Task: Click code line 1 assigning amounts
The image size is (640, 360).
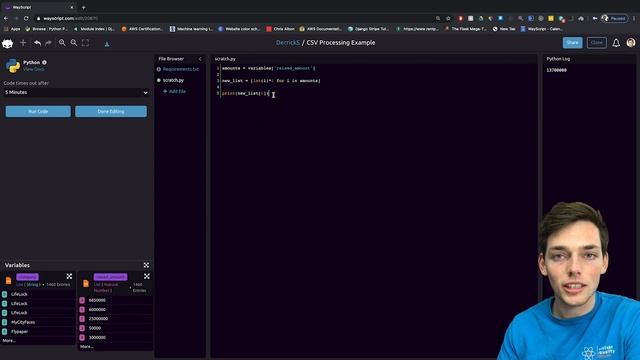Action: click(269, 69)
